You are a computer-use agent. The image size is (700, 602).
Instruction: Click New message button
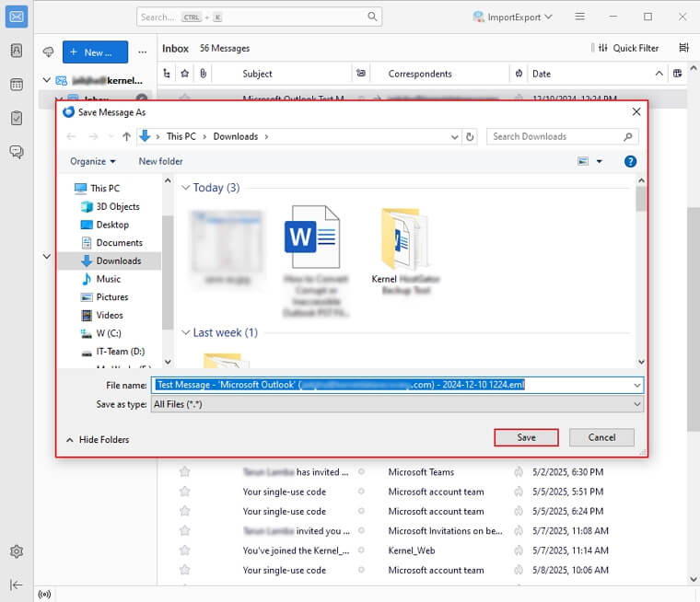[x=95, y=52]
